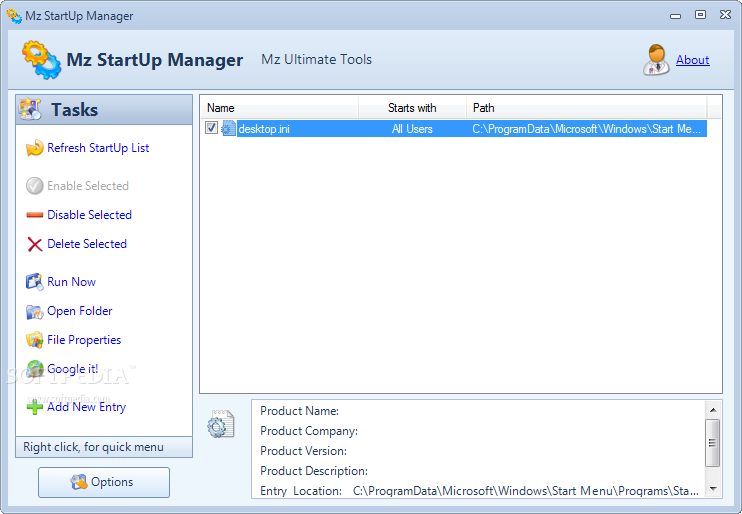Click the All Users cell
Screen dimensions: 742x514
pyautogui.click(x=412, y=129)
